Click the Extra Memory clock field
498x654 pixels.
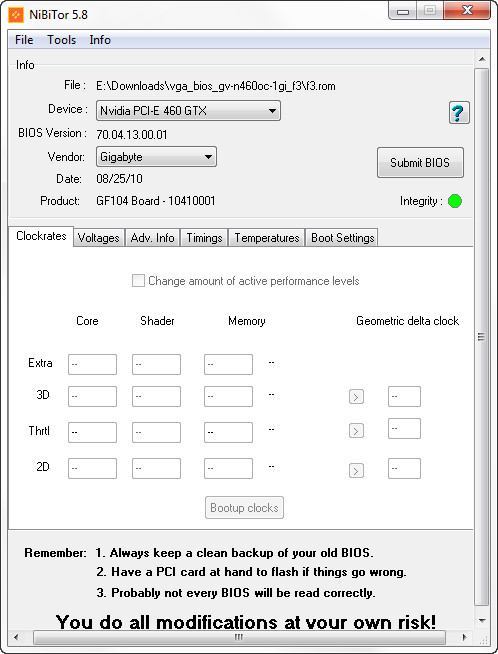tap(228, 365)
